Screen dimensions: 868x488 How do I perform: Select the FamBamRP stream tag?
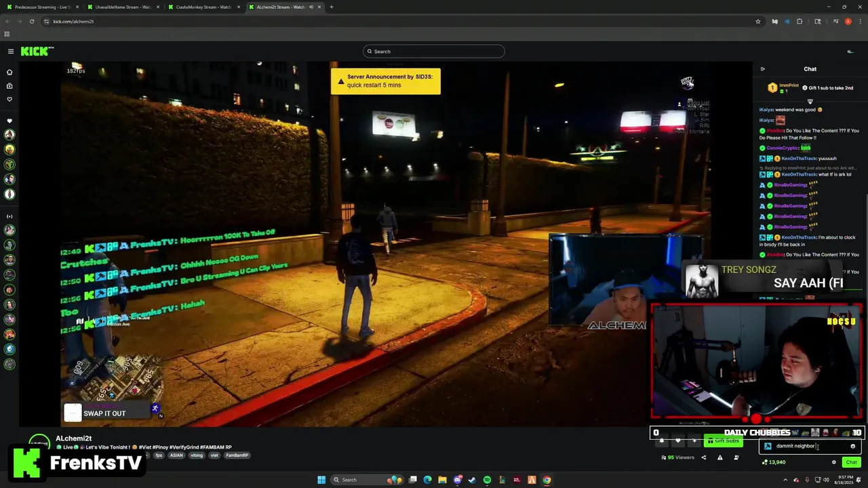pos(237,455)
